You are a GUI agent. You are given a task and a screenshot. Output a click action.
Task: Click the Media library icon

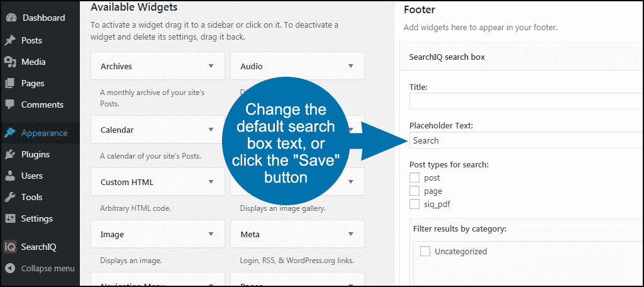[10, 62]
